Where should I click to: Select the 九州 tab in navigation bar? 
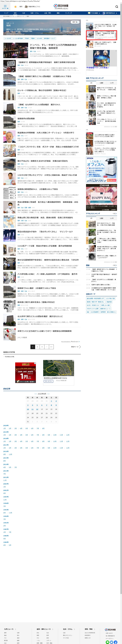[x=24, y=13]
